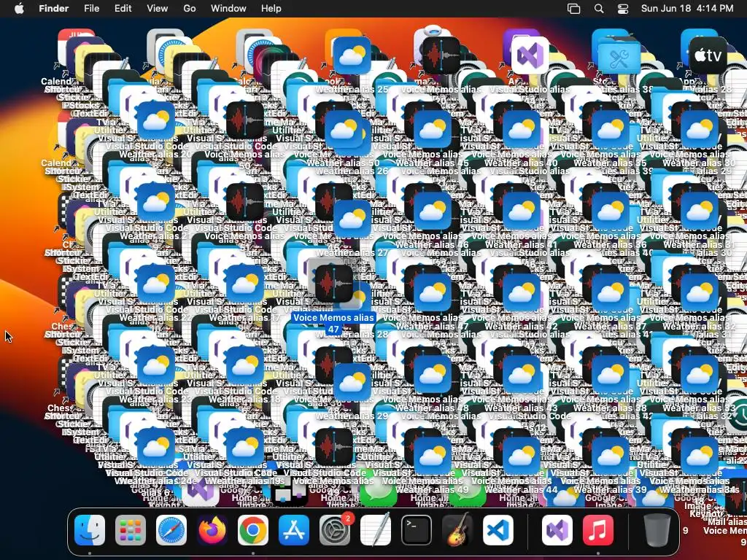
Task: Select the Weather alias 20 desktop icon
Action: [x=156, y=120]
